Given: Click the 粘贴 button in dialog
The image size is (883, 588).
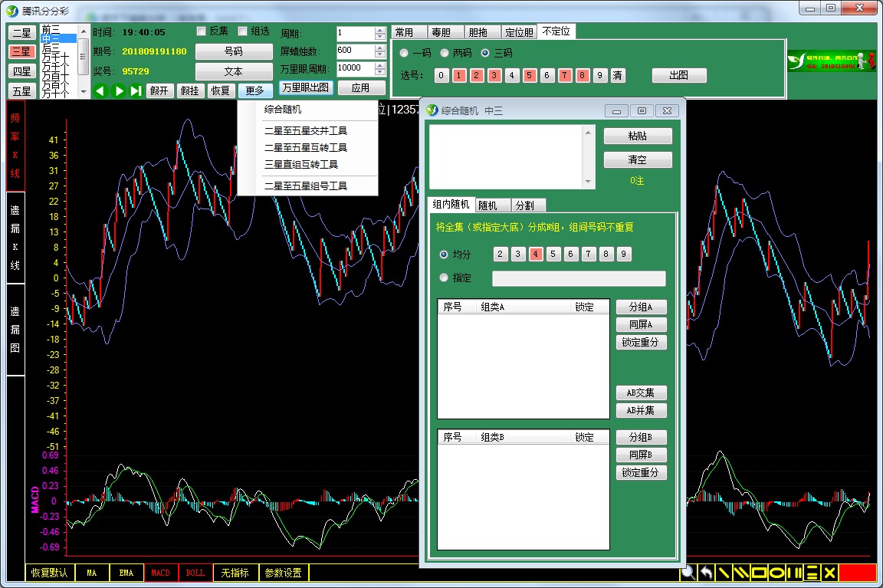Looking at the screenshot, I should point(637,136).
